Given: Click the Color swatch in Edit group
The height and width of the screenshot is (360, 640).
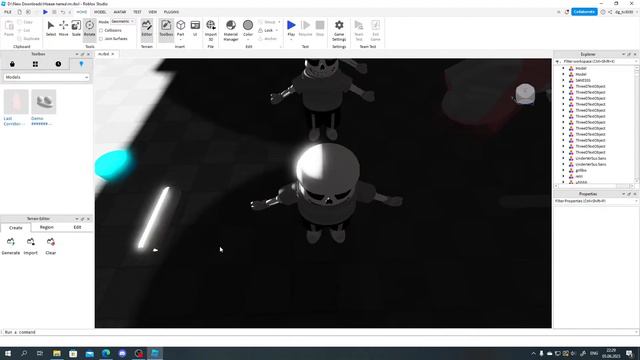Looking at the screenshot, I should coord(248,25).
